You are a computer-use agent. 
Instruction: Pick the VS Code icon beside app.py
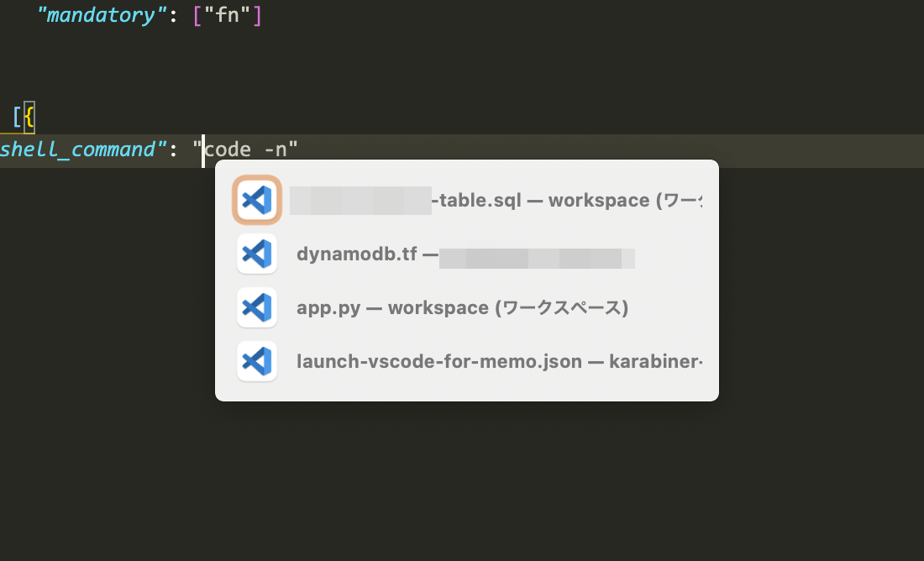pos(257,307)
